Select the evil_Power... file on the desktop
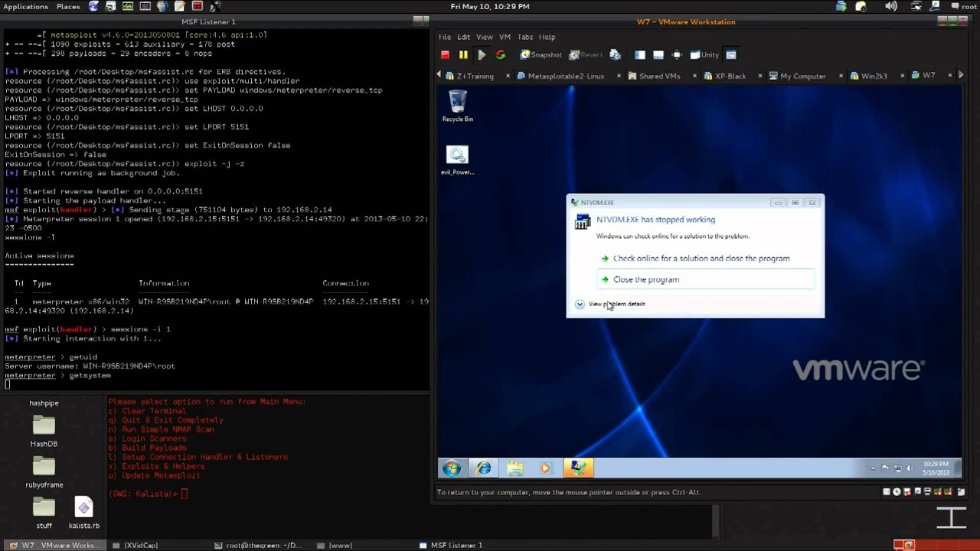Screen dimensions: 980x551 pyautogui.click(x=457, y=160)
